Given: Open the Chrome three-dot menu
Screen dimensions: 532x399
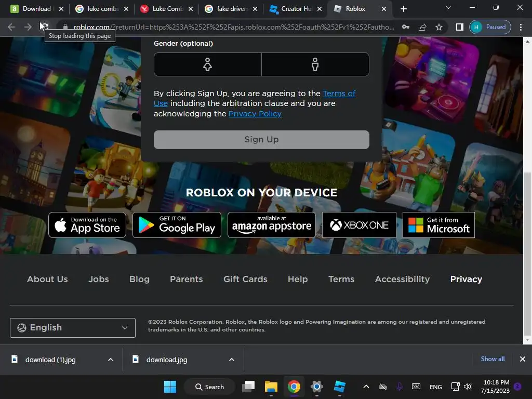Looking at the screenshot, I should click(x=521, y=27).
